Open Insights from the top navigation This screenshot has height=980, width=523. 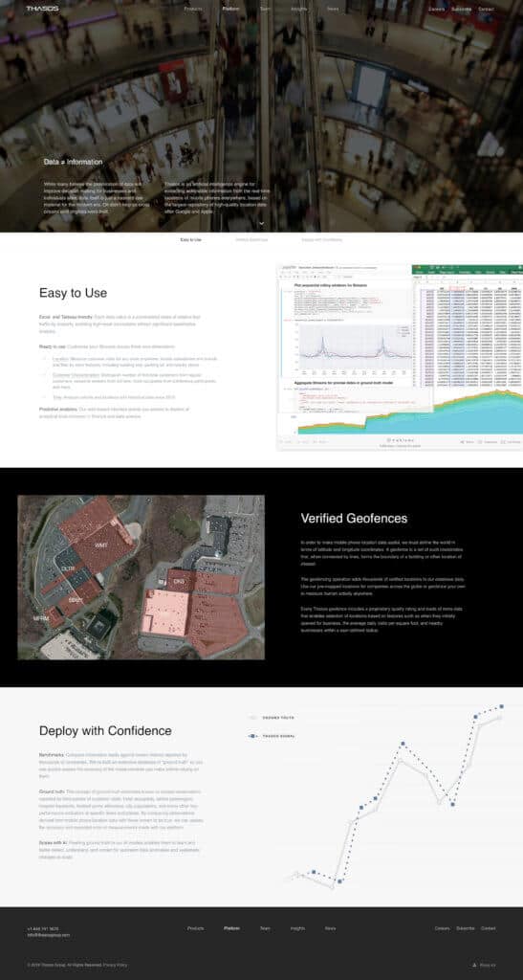[x=298, y=10]
